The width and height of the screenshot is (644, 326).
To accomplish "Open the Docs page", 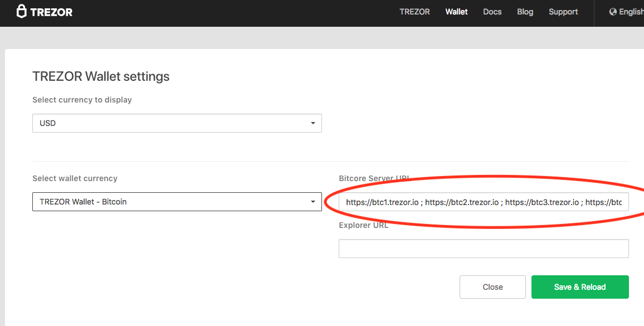I will tap(492, 12).
